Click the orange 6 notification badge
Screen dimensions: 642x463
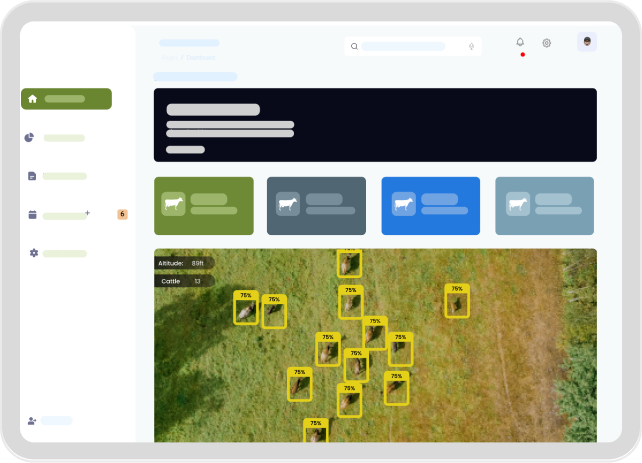122,214
